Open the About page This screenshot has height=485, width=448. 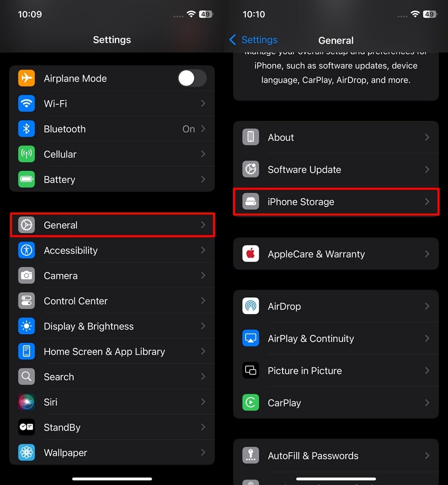(336, 137)
